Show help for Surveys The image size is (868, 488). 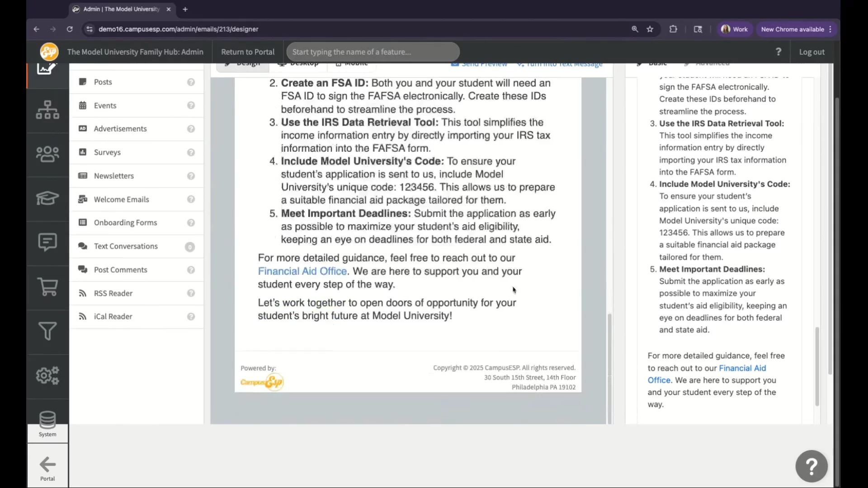[191, 153]
